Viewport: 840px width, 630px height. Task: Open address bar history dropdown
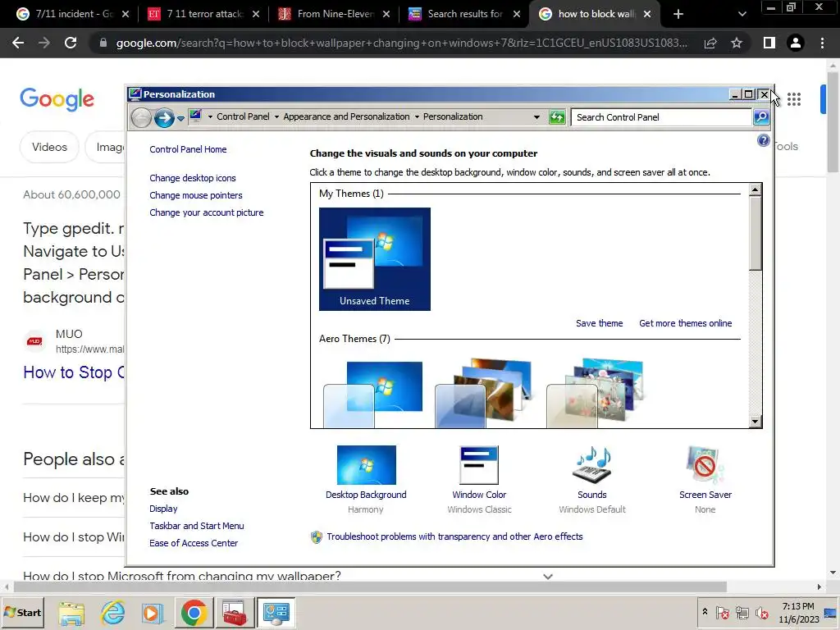click(x=536, y=116)
